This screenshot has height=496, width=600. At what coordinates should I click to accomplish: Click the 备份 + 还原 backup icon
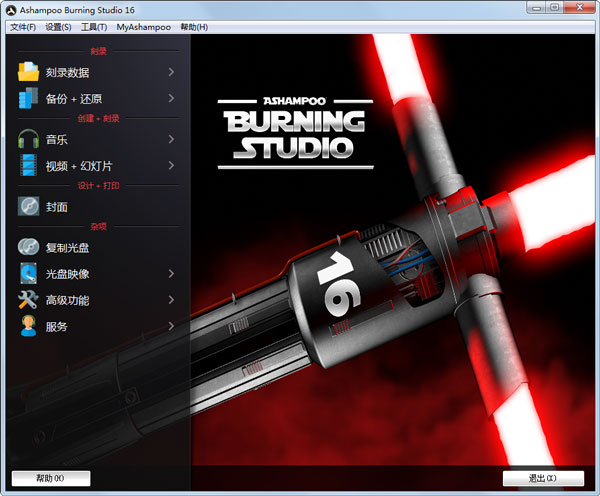28,98
